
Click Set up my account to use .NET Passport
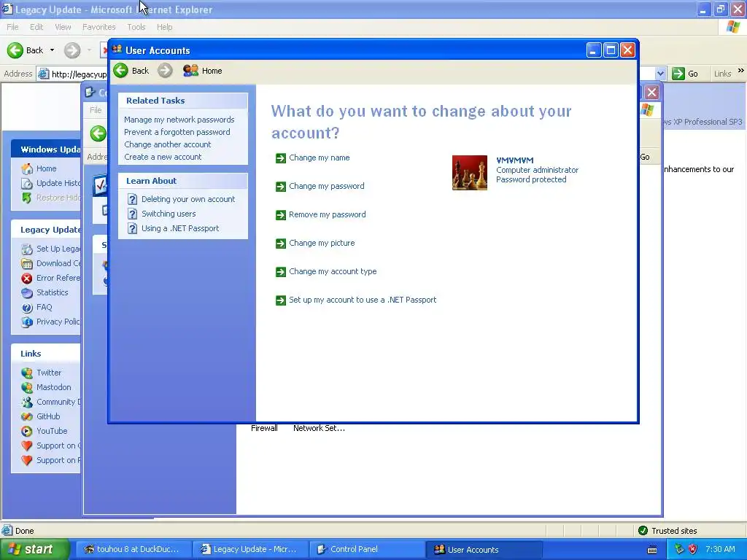tap(363, 300)
